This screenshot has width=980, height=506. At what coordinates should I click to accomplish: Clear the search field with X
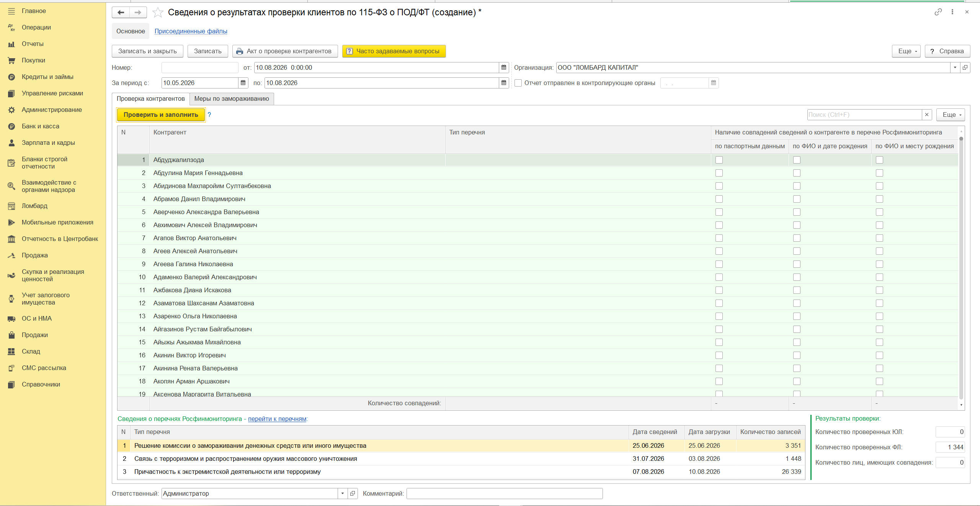tap(926, 115)
